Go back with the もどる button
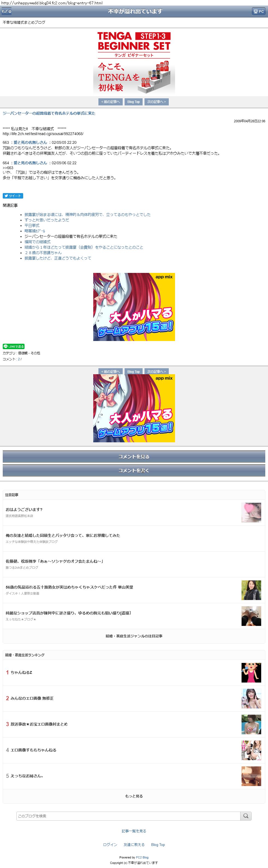This screenshot has height=868, width=268. tap(6, 11)
